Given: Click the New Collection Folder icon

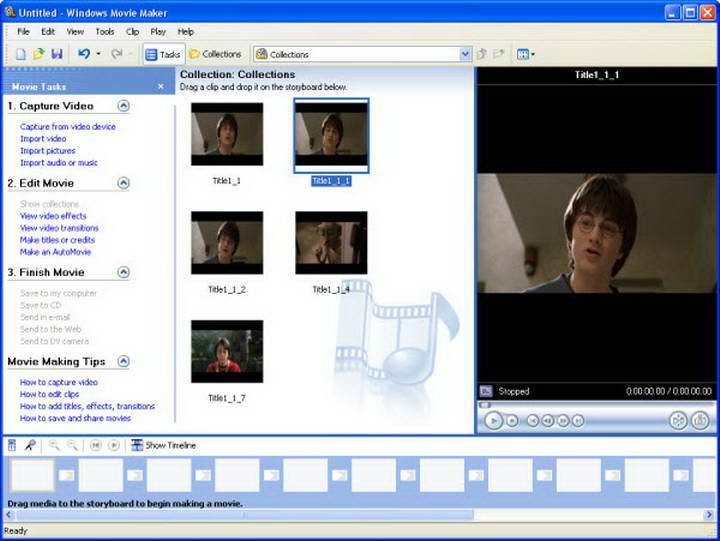Looking at the screenshot, I should point(498,54).
